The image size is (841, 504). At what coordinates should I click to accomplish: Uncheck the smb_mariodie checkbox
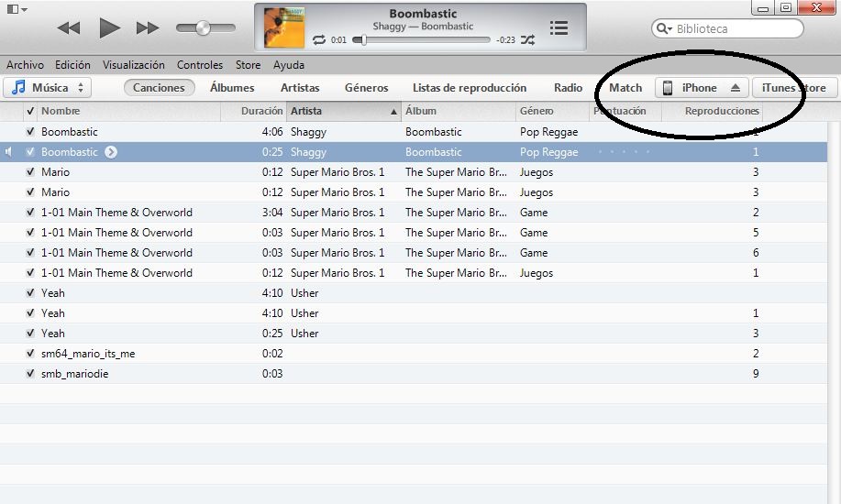pyautogui.click(x=30, y=373)
